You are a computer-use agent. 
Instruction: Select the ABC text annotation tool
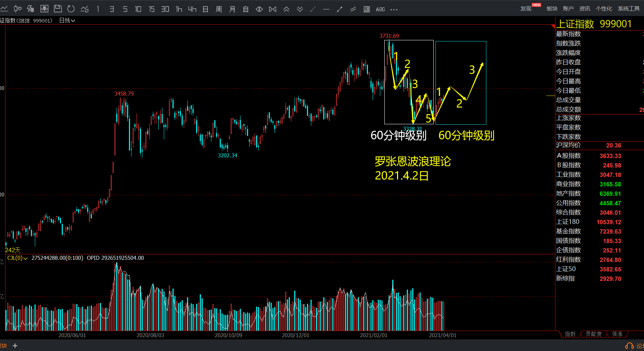380,9
